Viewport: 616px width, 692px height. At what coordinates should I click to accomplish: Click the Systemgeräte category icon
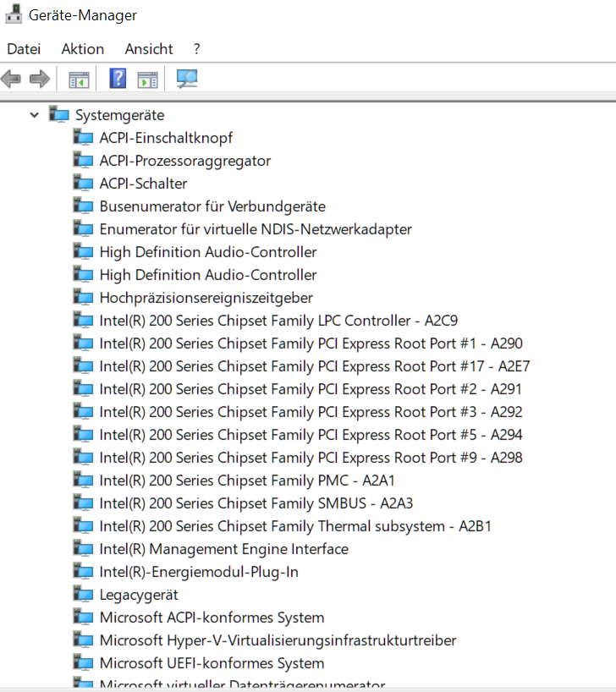coord(59,114)
